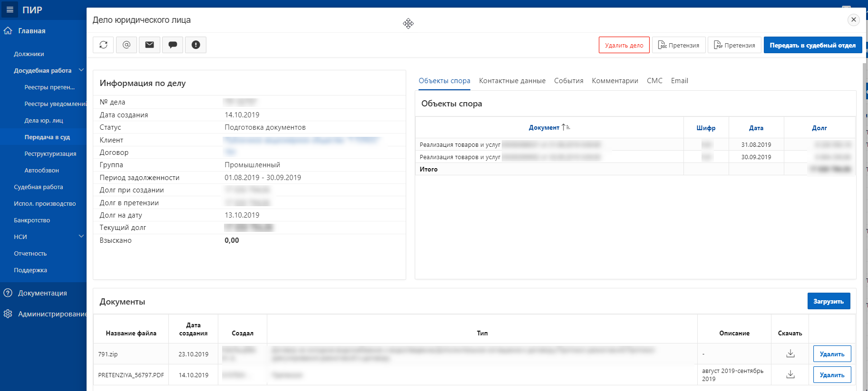
Task: Click the 31.08.2019 date cell
Action: click(x=756, y=144)
